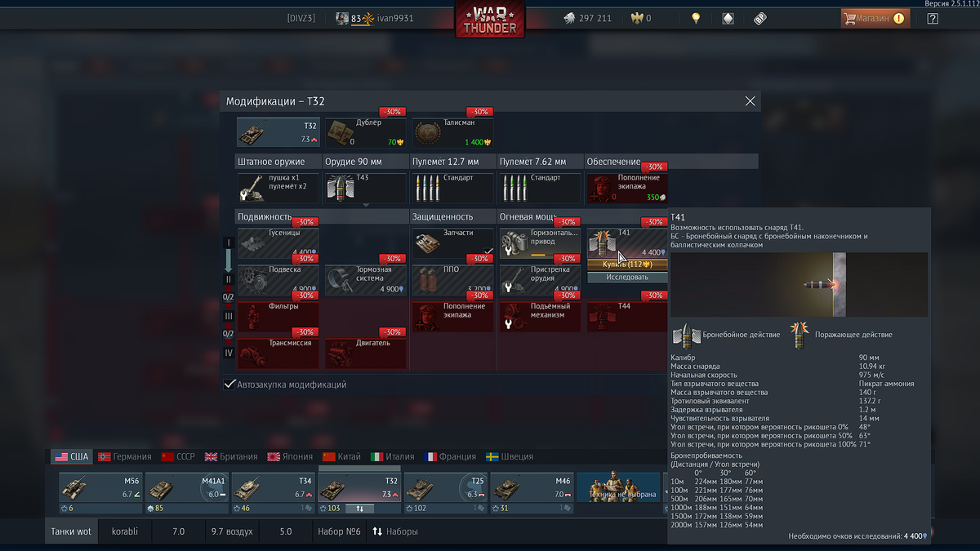Viewport: 980px width, 551px height.
Task: Open the War Thunder logo menu
Action: (490, 20)
